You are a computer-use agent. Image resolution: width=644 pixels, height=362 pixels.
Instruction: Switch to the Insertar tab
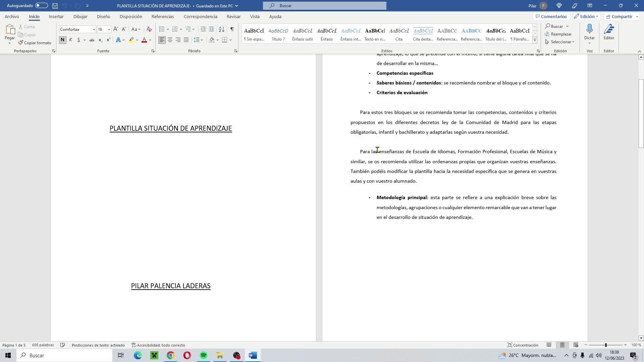pyautogui.click(x=56, y=16)
